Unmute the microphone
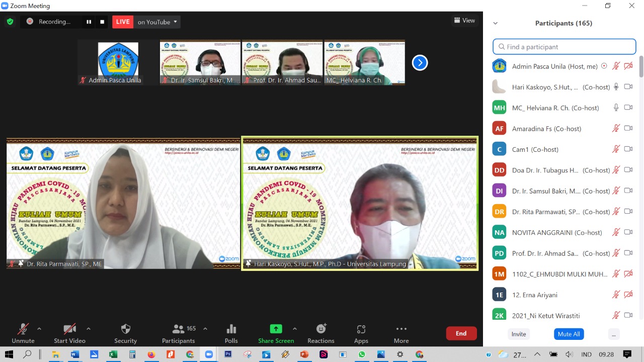Image resolution: width=644 pixels, height=362 pixels. 23,333
